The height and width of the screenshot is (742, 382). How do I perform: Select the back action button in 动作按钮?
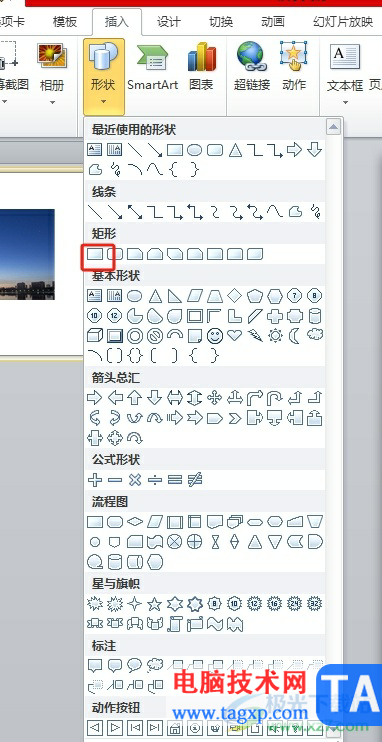point(95,727)
